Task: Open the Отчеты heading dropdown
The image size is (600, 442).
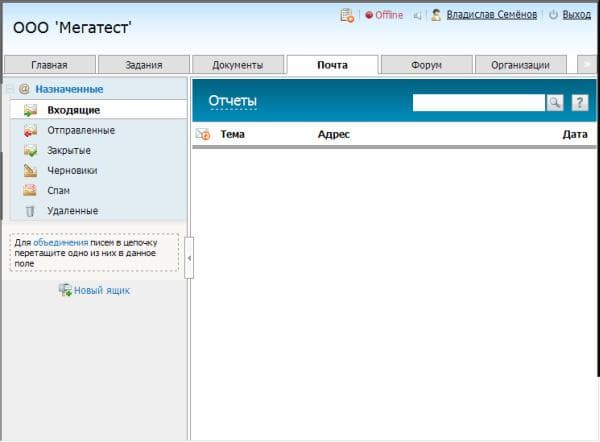Action: coord(233,101)
